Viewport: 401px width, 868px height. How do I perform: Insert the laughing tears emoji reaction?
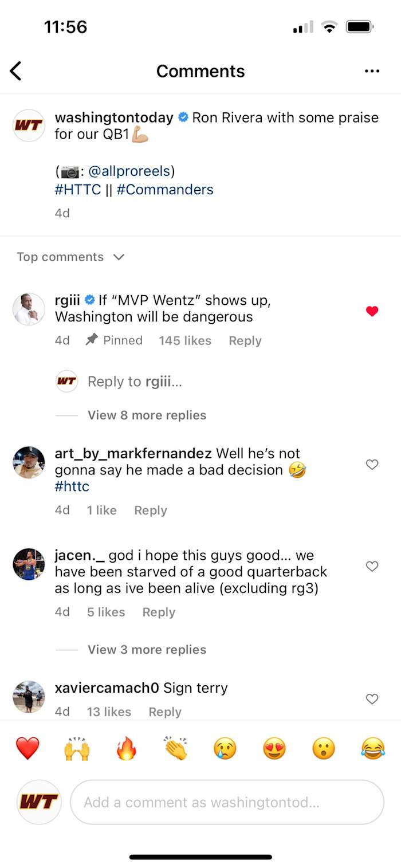[x=373, y=748]
